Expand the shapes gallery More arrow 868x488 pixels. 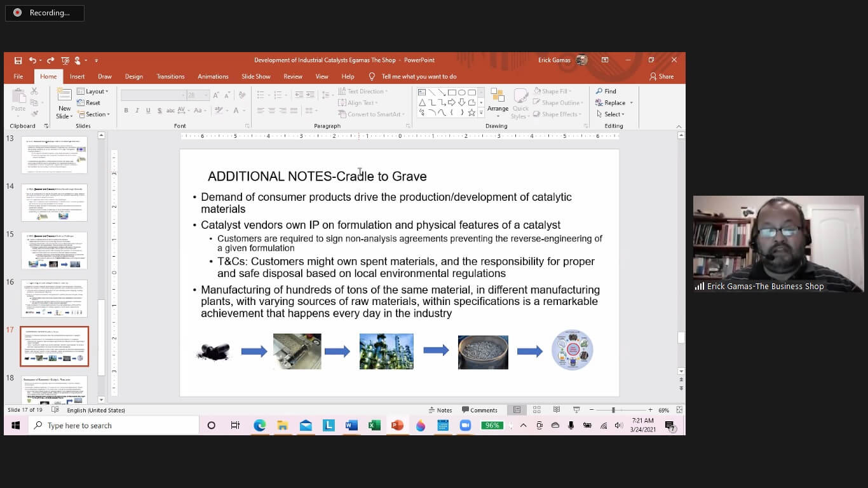pyautogui.click(x=481, y=113)
